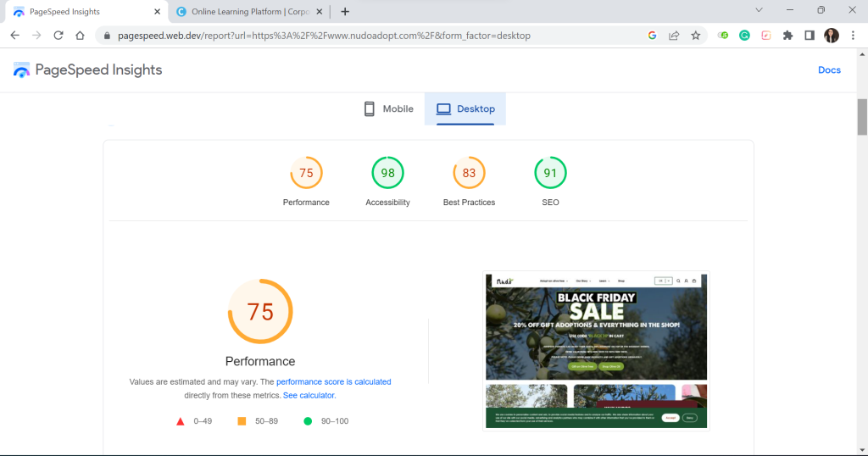Screen dimensions: 868x456
Task: Click the orange square 50–89 legend
Action: coord(258,421)
